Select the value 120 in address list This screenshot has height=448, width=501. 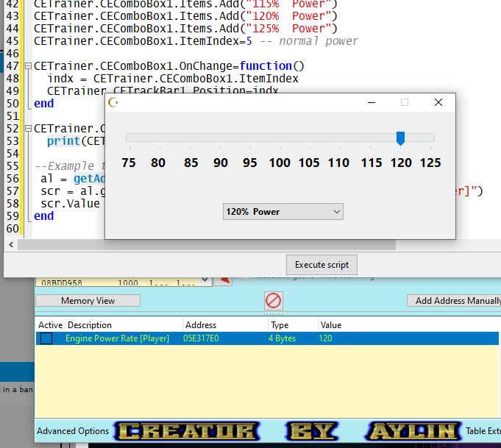[x=325, y=338]
